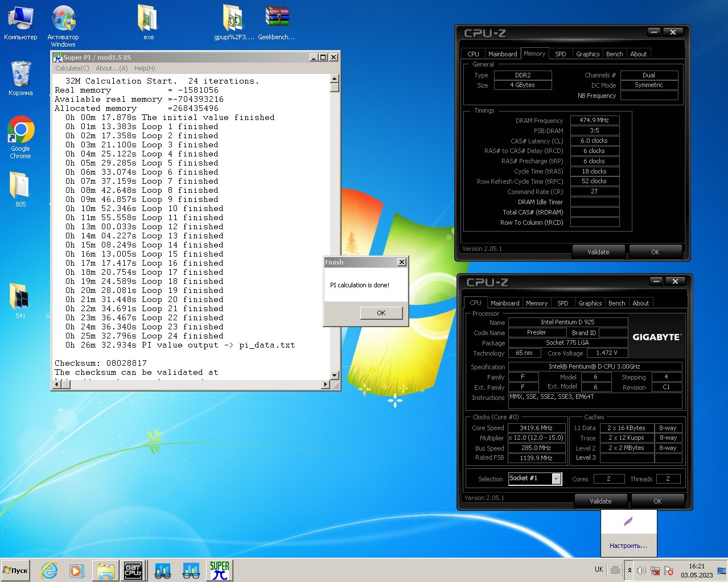728x582 pixels.
Task: Select the exe folder on desktop
Action: click(149, 23)
